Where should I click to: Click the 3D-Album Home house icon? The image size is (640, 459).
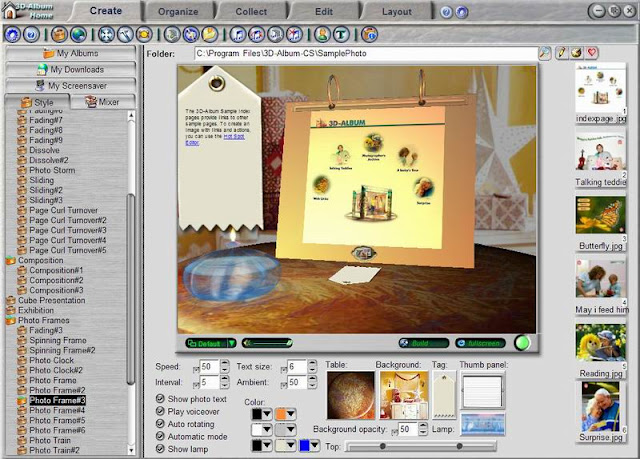point(9,11)
